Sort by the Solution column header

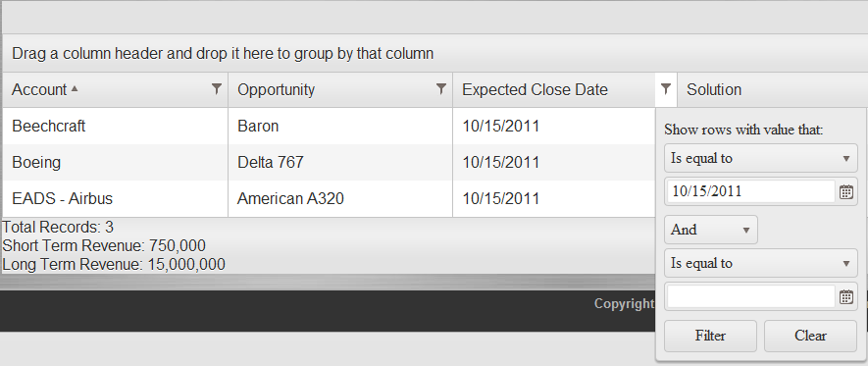pyautogui.click(x=714, y=89)
